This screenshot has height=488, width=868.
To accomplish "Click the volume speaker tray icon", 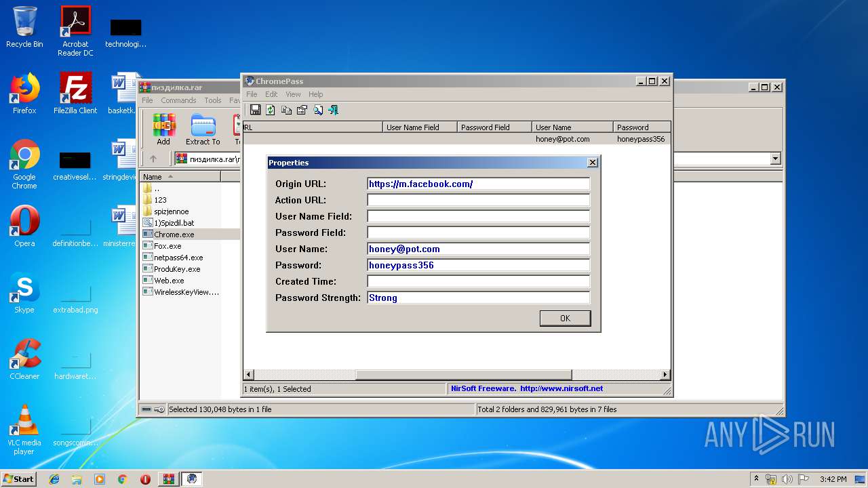I will click(x=787, y=479).
